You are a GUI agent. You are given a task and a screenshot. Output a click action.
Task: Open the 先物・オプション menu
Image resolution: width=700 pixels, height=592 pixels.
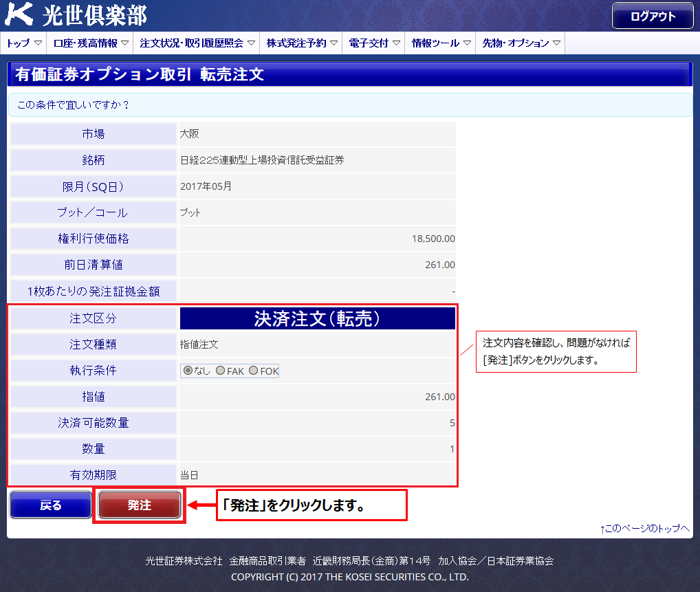(520, 43)
